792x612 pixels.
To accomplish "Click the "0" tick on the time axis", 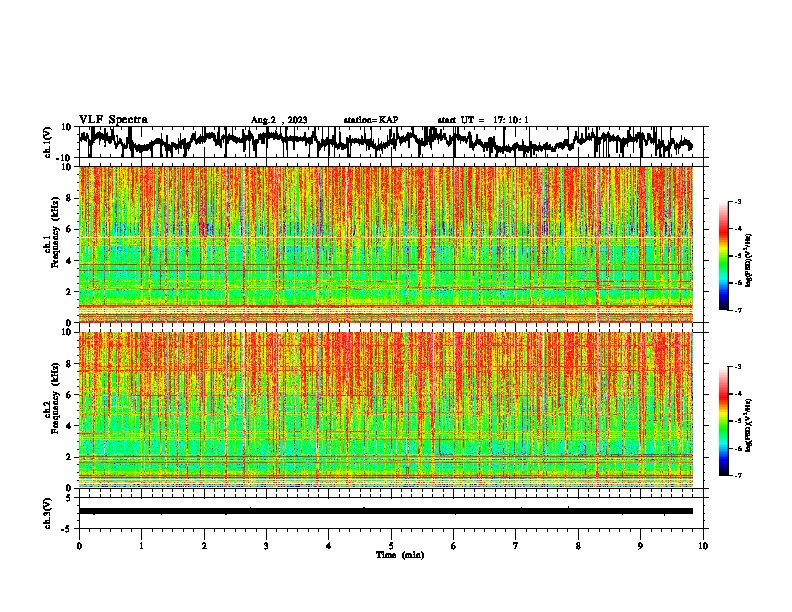I will point(79,546).
